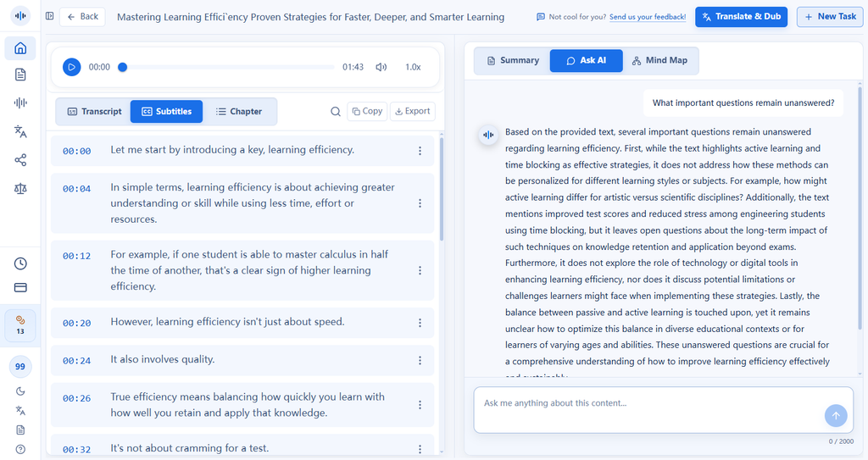
Task: Open the Send us your feedback link
Action: [648, 17]
